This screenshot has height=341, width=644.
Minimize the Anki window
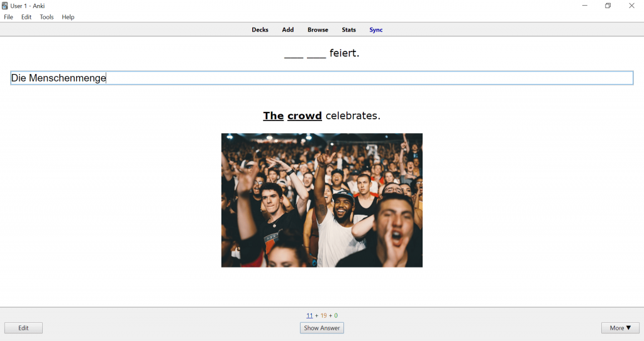pos(585,6)
